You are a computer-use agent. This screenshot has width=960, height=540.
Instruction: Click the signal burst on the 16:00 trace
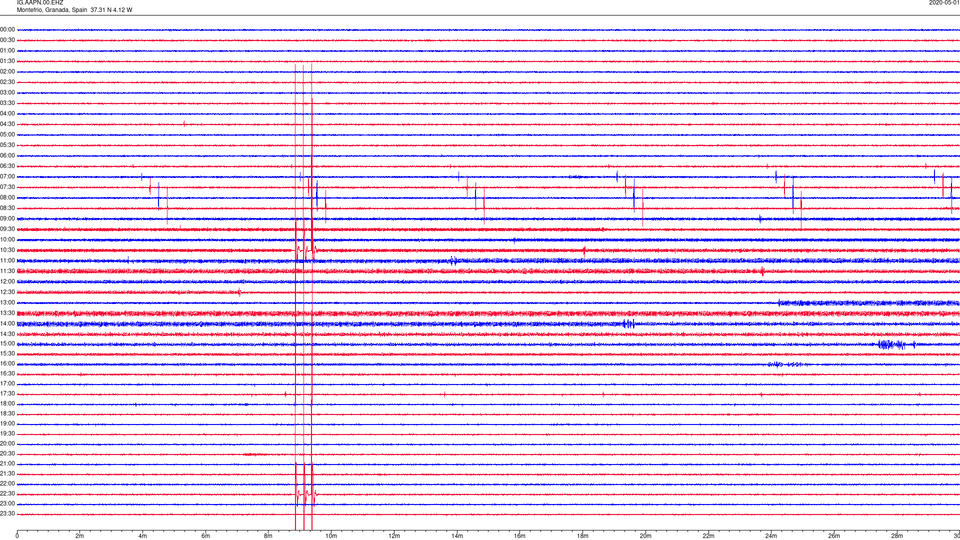[x=785, y=364]
